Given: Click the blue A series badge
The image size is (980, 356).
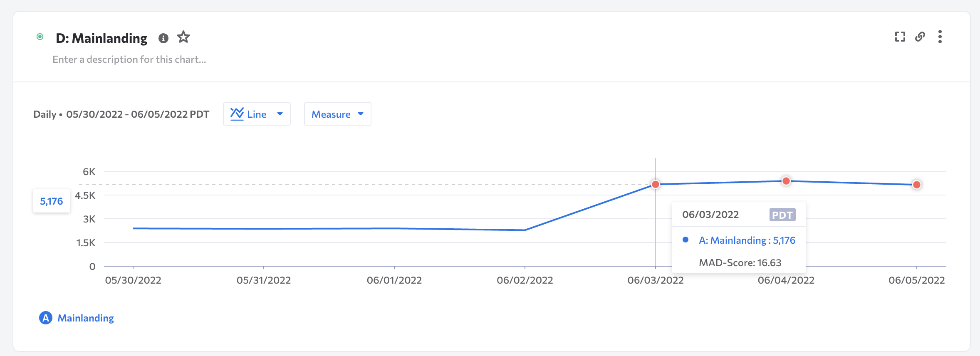Looking at the screenshot, I should click(46, 318).
